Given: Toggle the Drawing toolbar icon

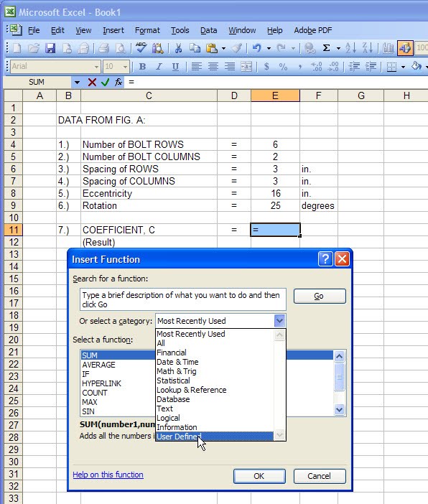Looking at the screenshot, I should (x=405, y=48).
